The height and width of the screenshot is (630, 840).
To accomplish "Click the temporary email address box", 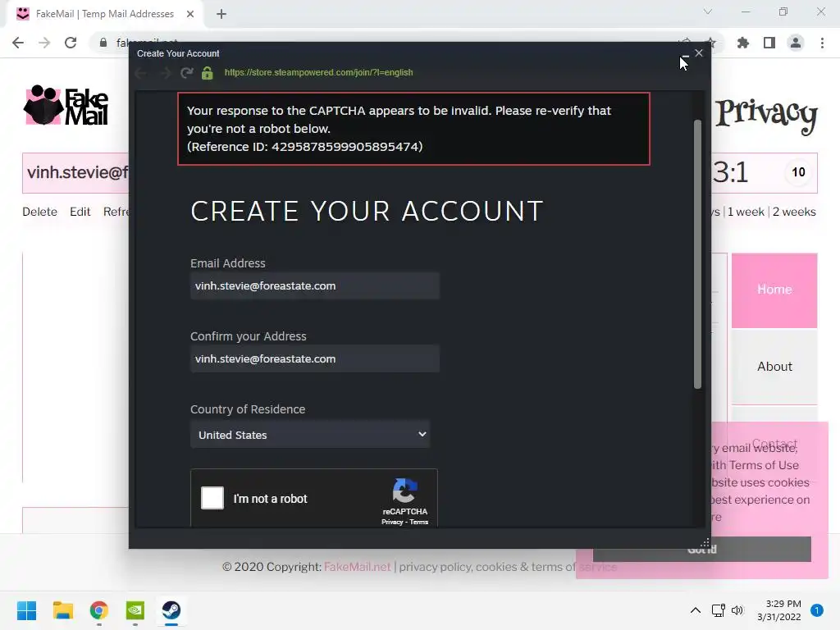I will (x=75, y=172).
